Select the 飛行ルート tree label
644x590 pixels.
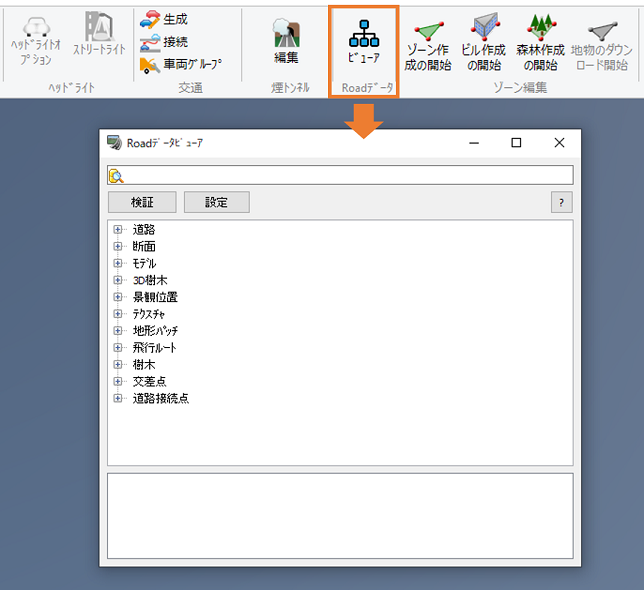coord(154,348)
